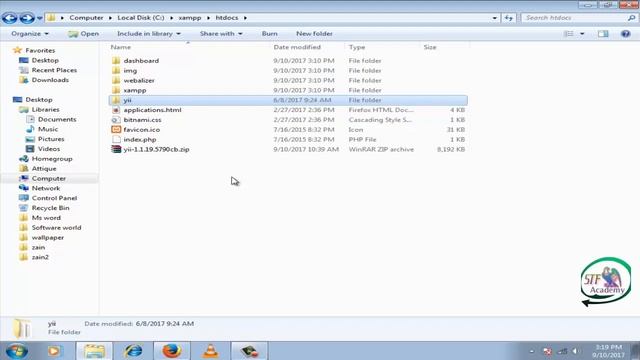This screenshot has height=360, width=640.
Task: Sort by Date modified column header
Action: point(297,47)
